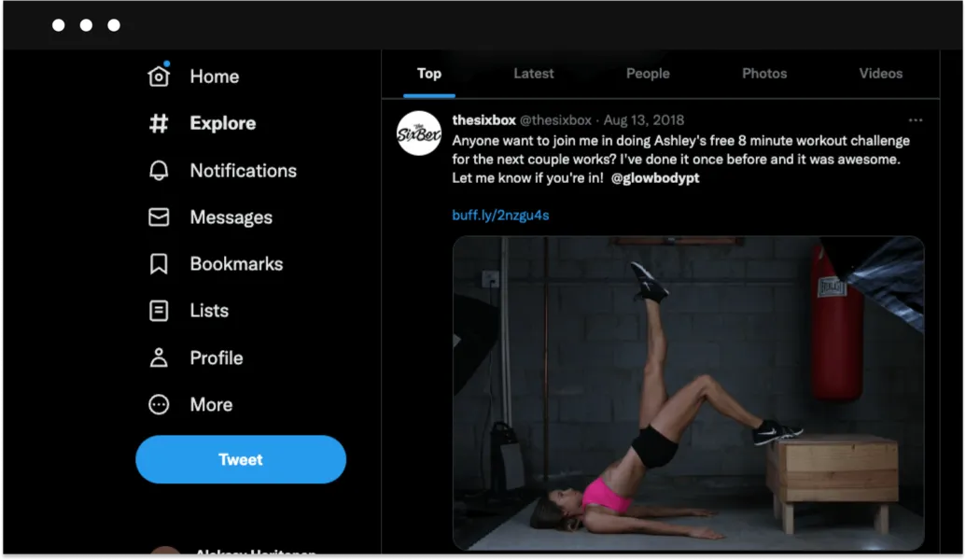Image resolution: width=966 pixels, height=560 pixels.
Task: Select the More label in sidebar
Action: (211, 405)
